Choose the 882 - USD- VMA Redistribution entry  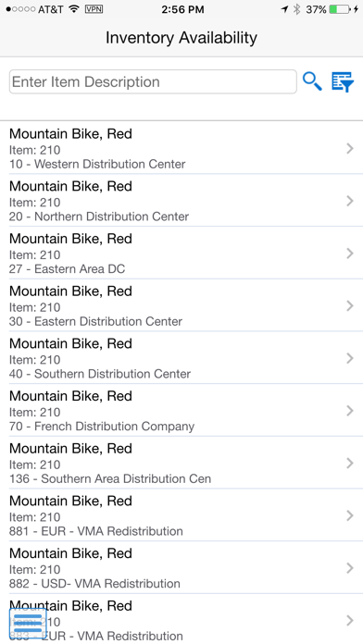point(181,568)
